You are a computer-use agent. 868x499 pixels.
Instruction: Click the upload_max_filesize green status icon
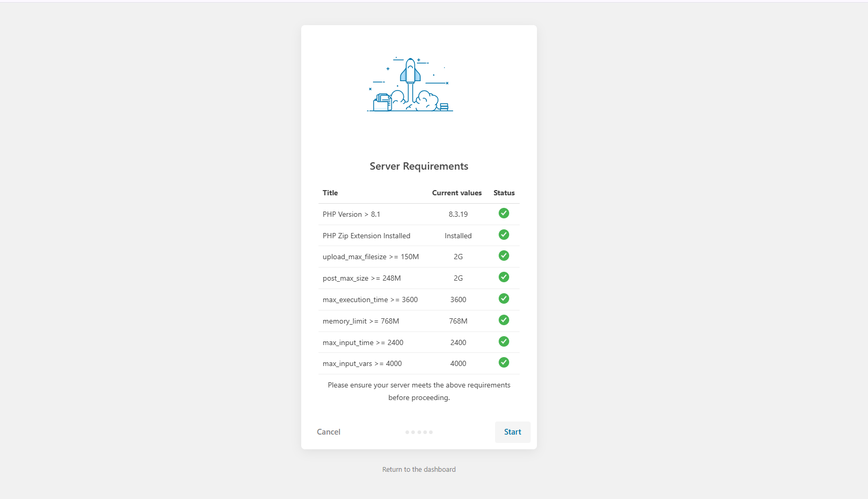coord(503,256)
